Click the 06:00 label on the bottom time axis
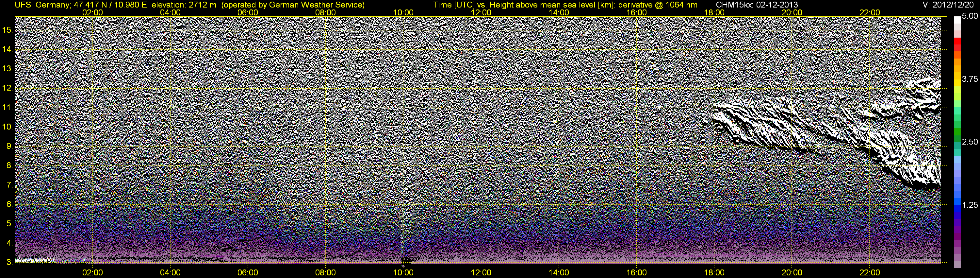This screenshot has width=980, height=278. point(248,273)
